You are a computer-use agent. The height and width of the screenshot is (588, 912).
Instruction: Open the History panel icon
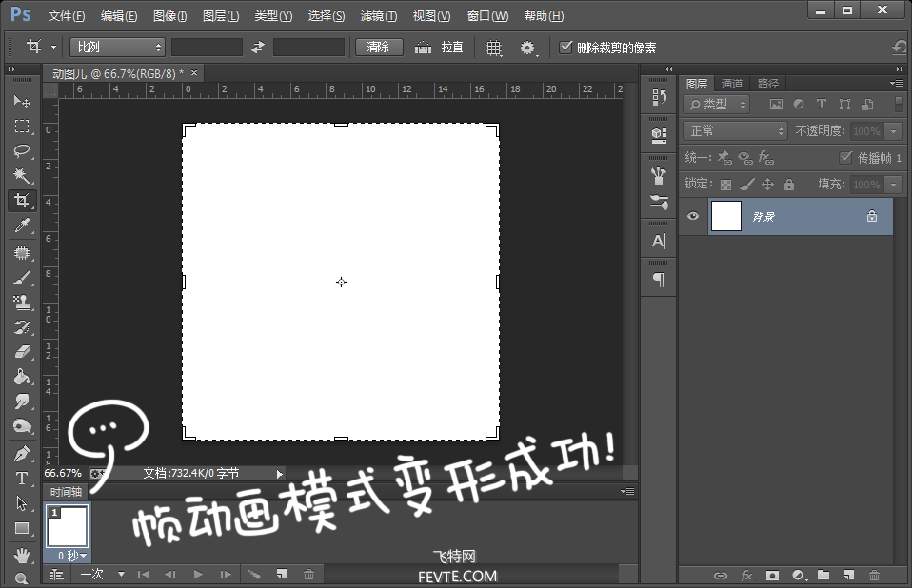click(659, 97)
